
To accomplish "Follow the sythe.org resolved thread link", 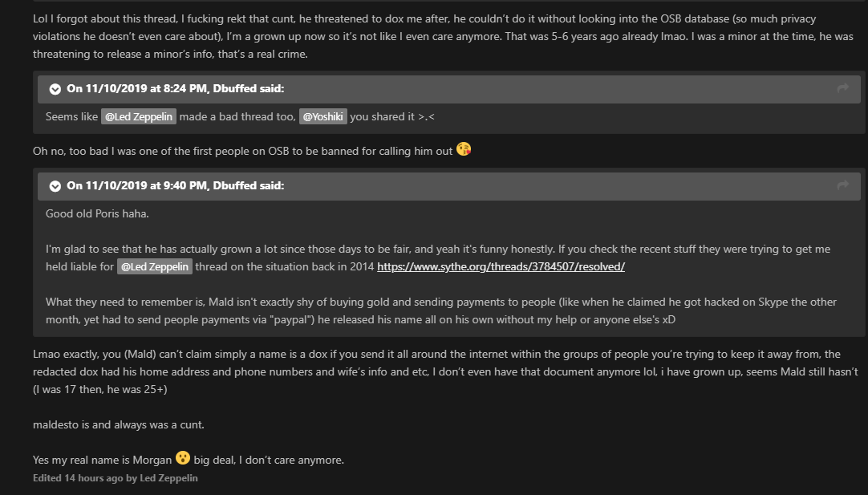I will pyautogui.click(x=501, y=266).
